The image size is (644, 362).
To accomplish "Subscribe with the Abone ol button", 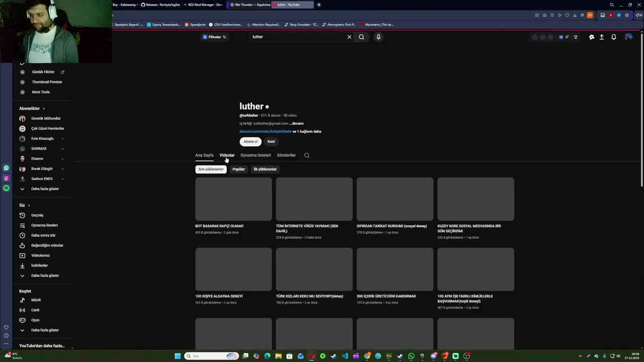I will coord(251,142).
